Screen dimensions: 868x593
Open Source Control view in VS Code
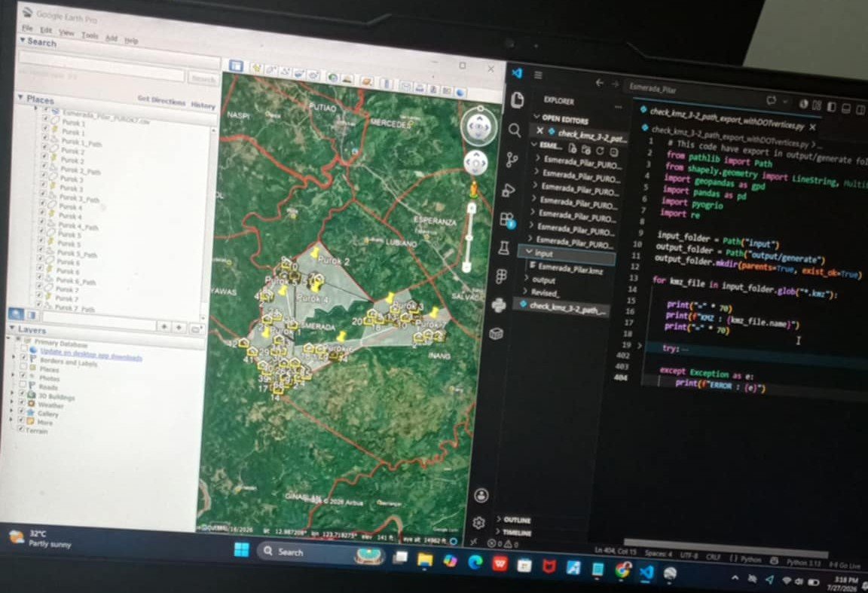512,160
